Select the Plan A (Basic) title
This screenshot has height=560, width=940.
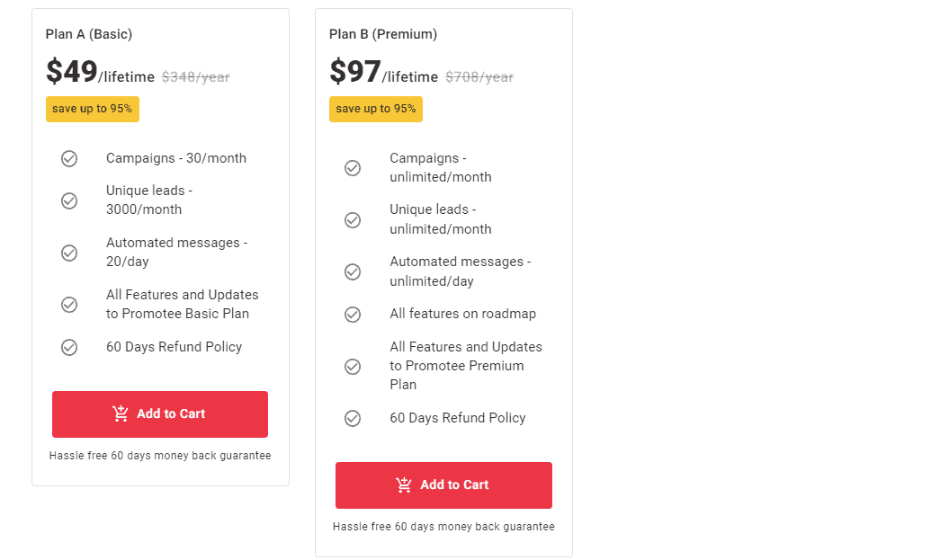point(89,34)
